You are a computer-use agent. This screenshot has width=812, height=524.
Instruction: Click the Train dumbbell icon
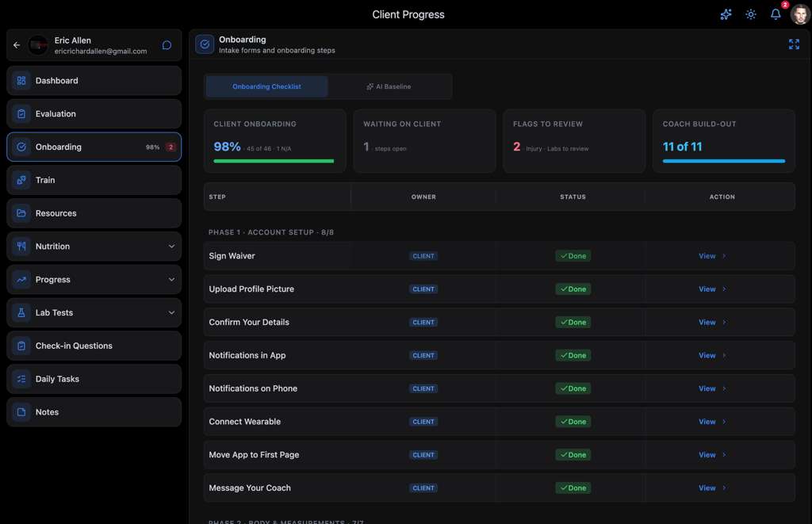click(21, 180)
